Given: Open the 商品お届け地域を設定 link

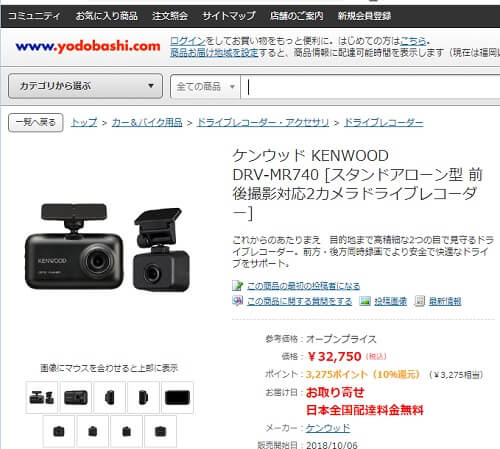Looking at the screenshot, I should [x=214, y=53].
